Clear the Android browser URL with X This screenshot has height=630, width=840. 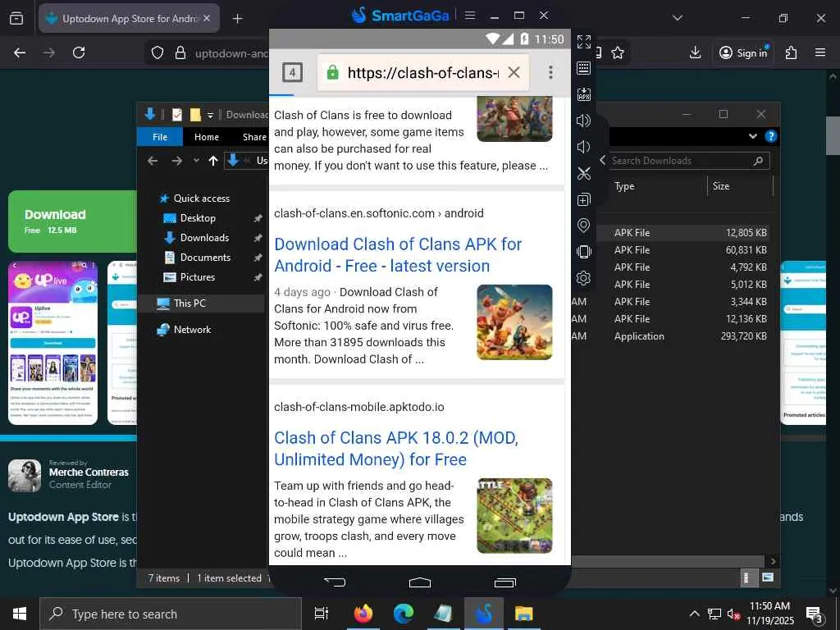coord(514,72)
